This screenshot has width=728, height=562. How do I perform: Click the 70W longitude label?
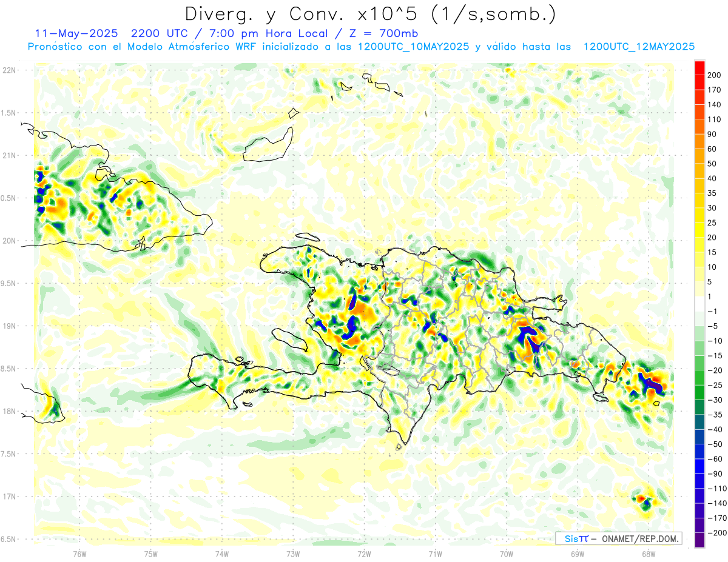coord(507,553)
